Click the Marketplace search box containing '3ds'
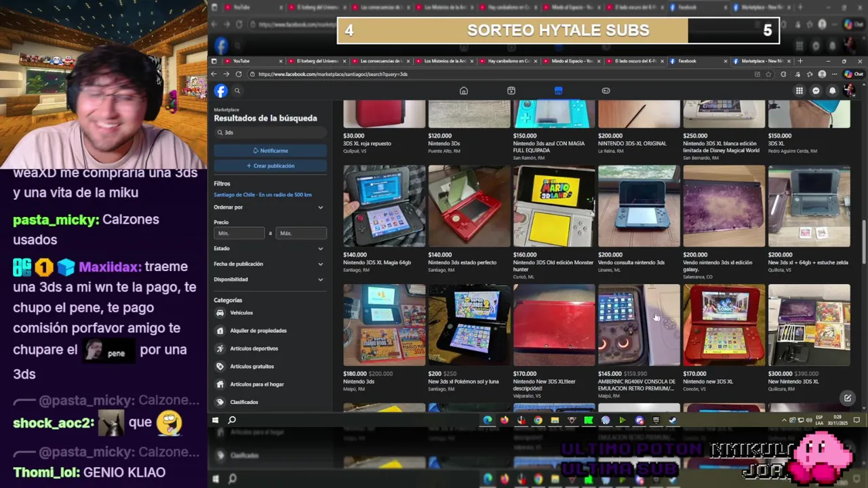The image size is (868, 488). 270,133
